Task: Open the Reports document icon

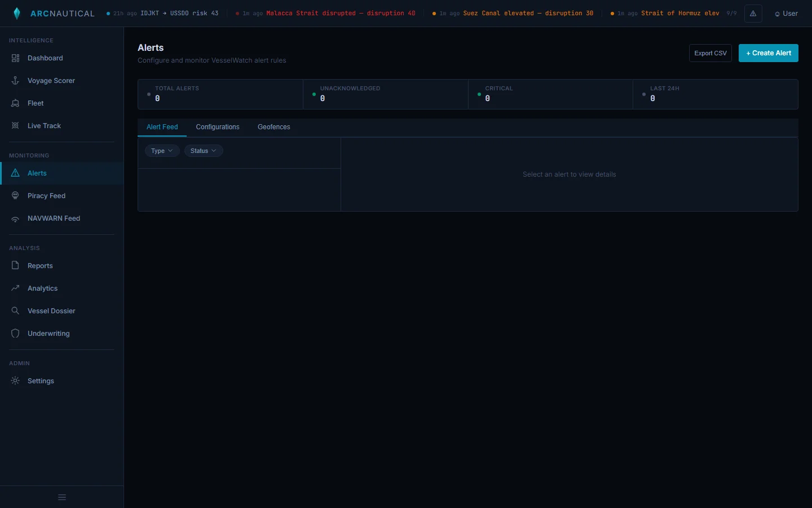Action: point(15,266)
